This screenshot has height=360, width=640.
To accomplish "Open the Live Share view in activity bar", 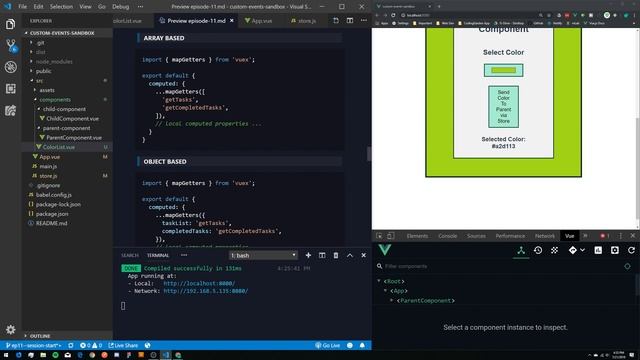I will tap(11, 110).
